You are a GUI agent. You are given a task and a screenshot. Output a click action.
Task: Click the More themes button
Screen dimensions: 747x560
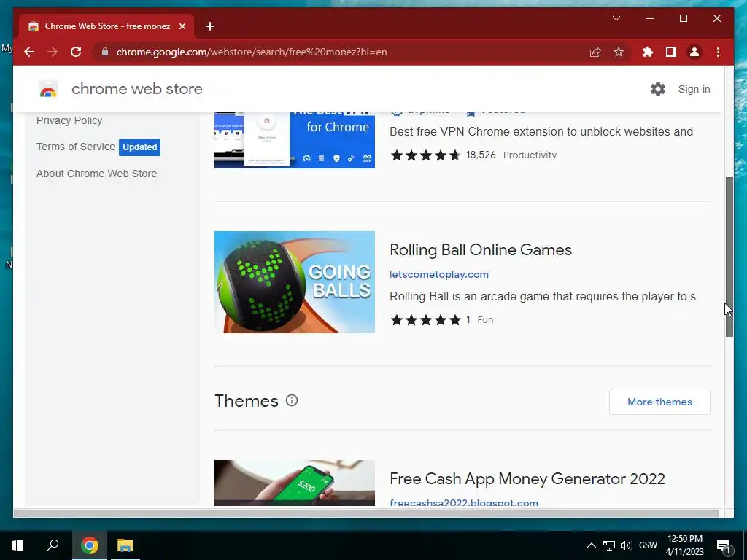(x=659, y=402)
